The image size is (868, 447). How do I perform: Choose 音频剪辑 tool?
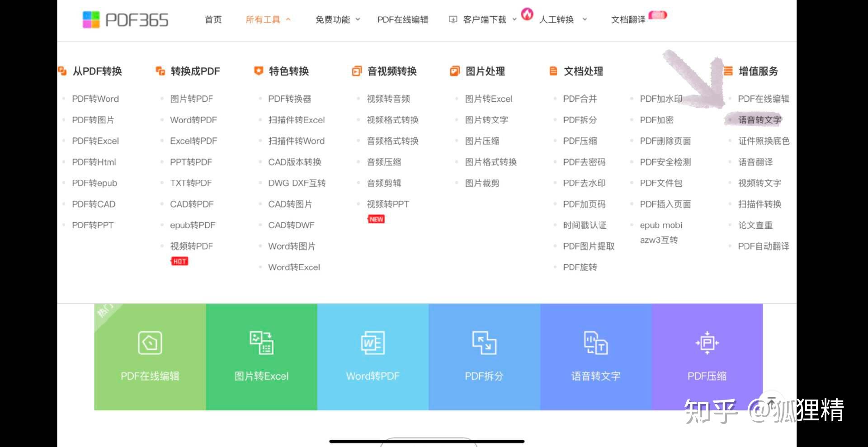pyautogui.click(x=384, y=183)
